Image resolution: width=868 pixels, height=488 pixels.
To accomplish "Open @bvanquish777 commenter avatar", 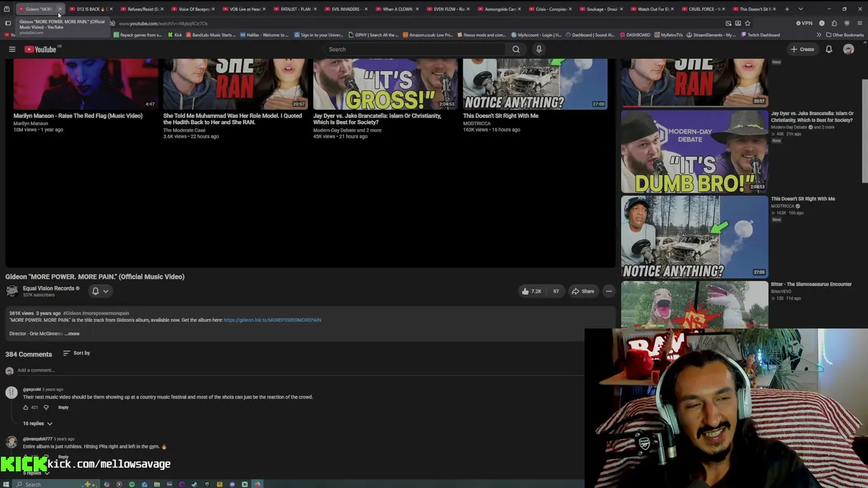I will coord(12,442).
